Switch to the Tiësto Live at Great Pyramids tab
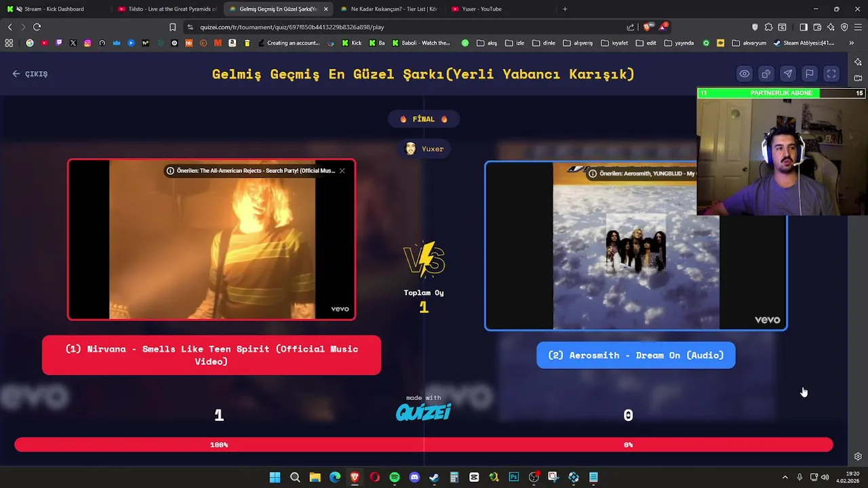The width and height of the screenshot is (868, 488). (x=167, y=9)
